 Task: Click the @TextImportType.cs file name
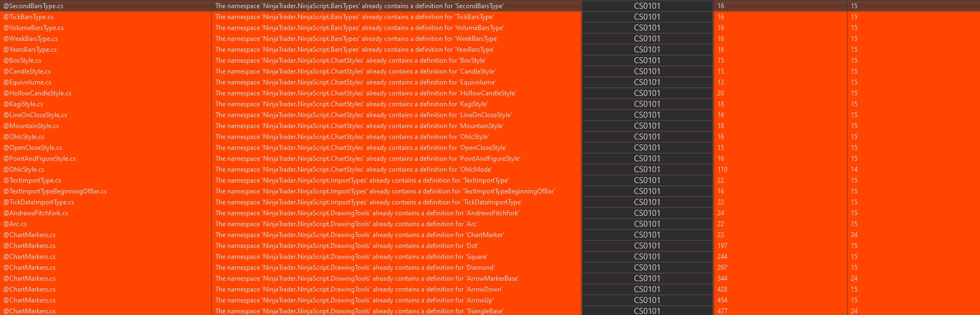click(32, 180)
